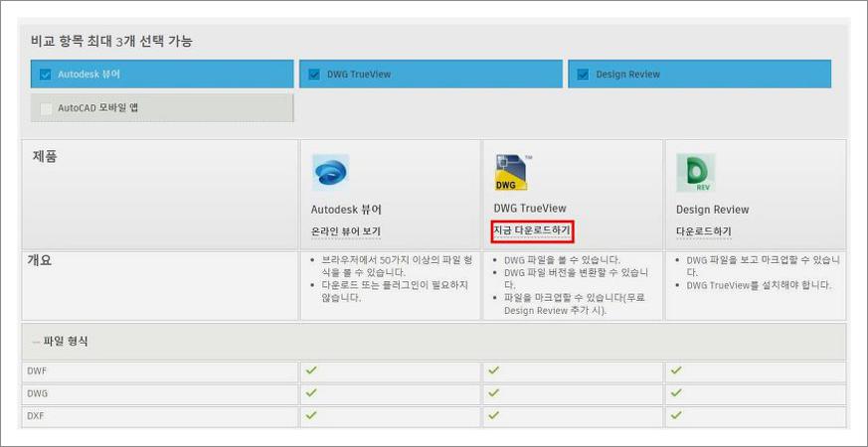The width and height of the screenshot is (868, 447).
Task: Click the 브라우저에서 50가지 이상의 파일 overview text
Action: [x=397, y=266]
